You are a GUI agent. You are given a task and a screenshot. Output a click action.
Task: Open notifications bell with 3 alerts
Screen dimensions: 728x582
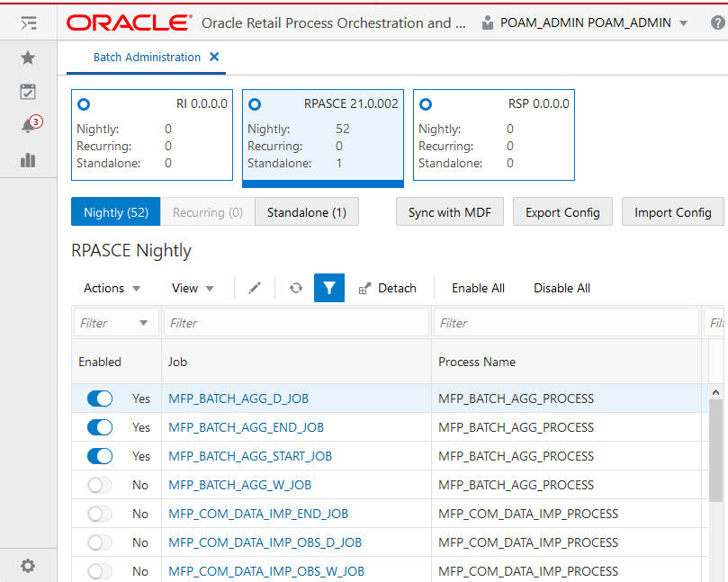coord(31,124)
